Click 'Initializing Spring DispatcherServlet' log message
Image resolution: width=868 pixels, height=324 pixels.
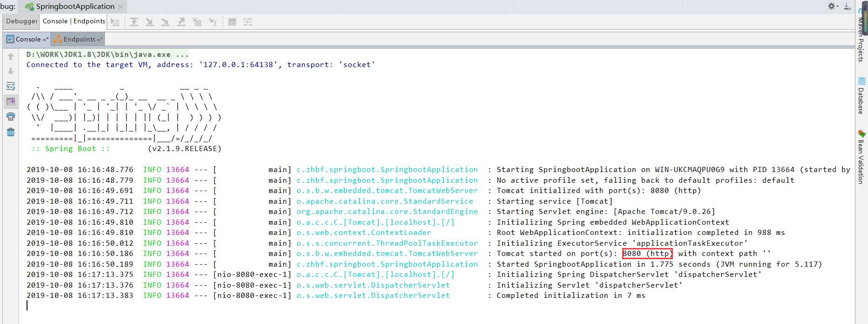629,275
